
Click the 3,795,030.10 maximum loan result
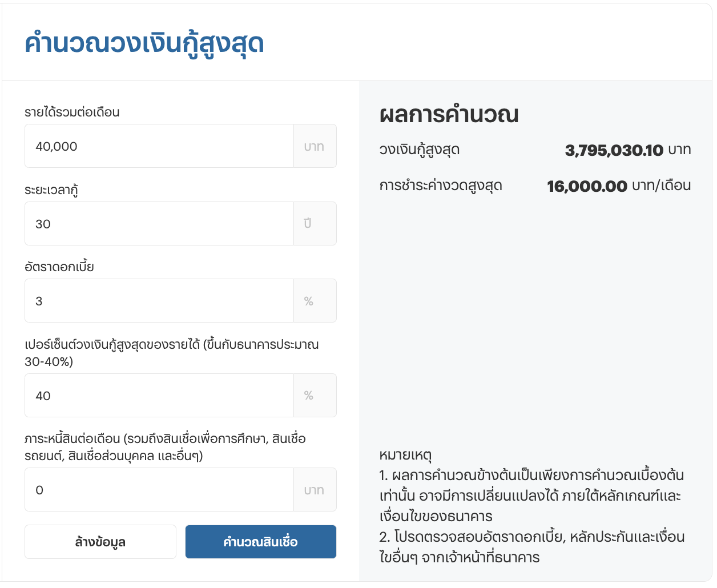coord(614,150)
